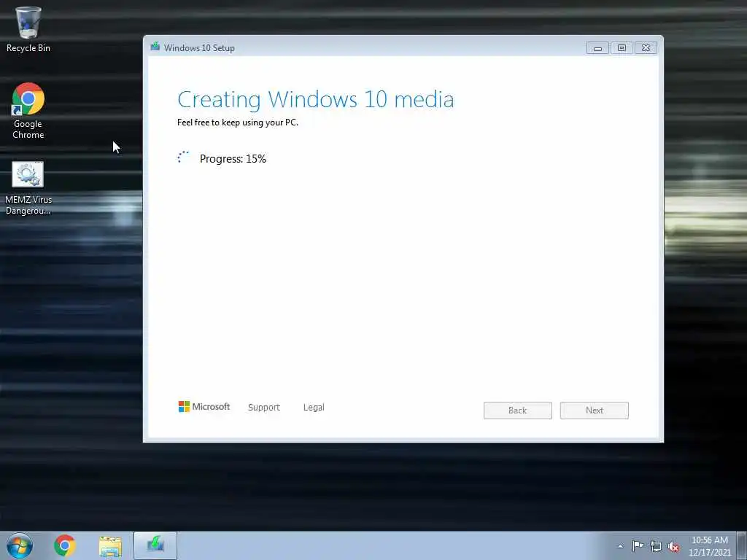Open the network tray icon
This screenshot has height=560, width=747.
656,546
